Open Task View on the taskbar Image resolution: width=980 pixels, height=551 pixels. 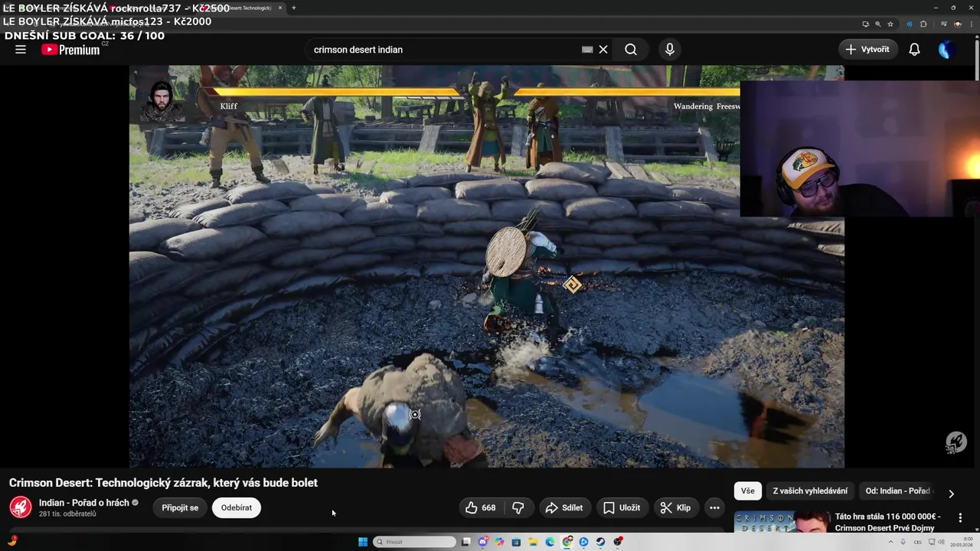pos(465,542)
